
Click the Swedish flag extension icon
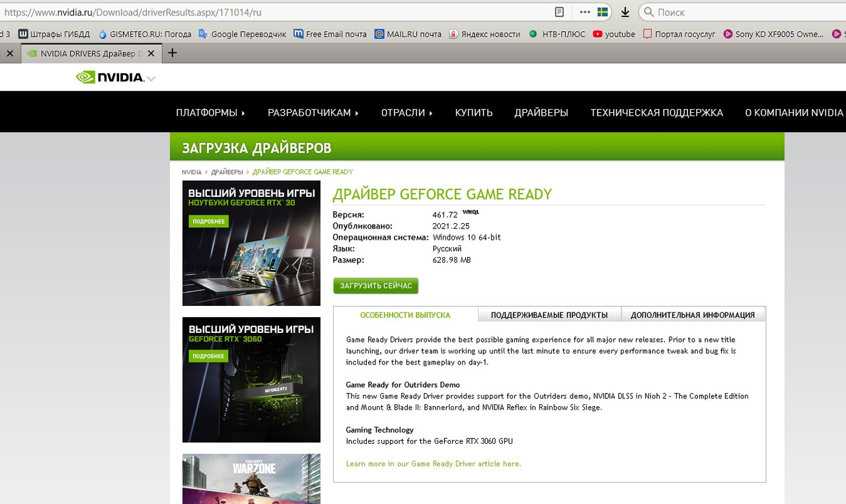click(x=603, y=12)
